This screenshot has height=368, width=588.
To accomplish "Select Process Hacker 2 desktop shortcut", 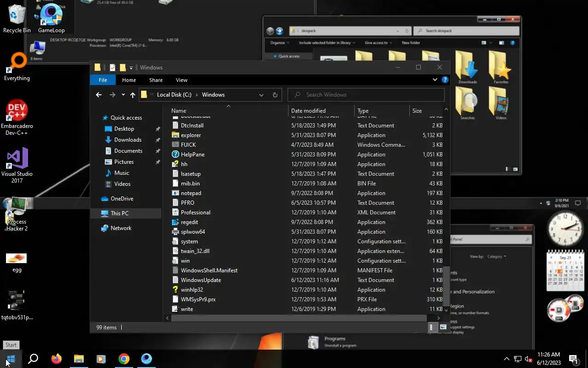I will 17,214.
